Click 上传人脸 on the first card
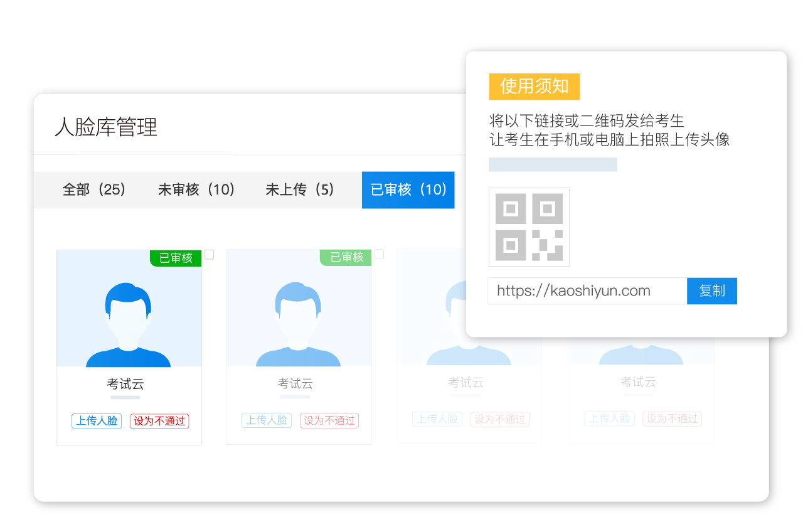 click(97, 421)
